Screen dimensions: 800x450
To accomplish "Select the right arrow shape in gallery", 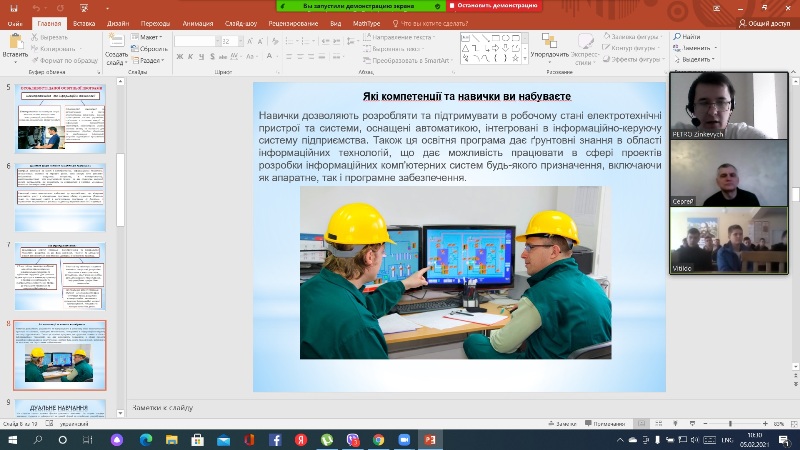I will [495, 48].
